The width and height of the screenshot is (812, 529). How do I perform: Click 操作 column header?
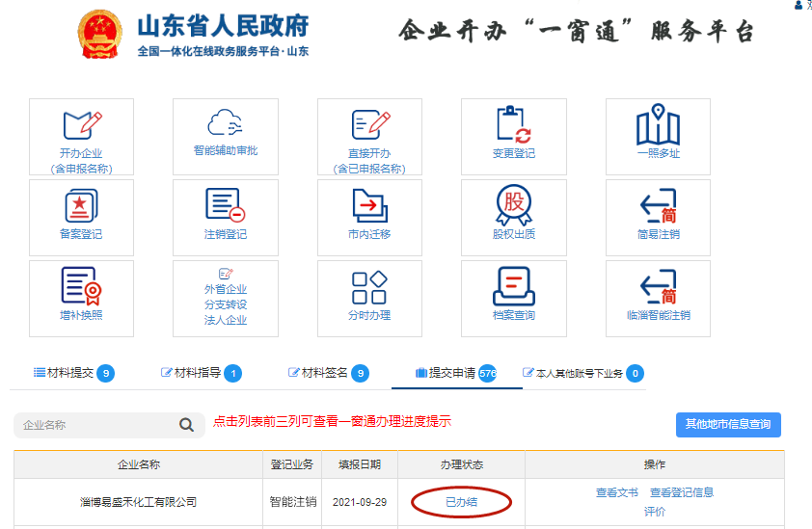tap(655, 464)
